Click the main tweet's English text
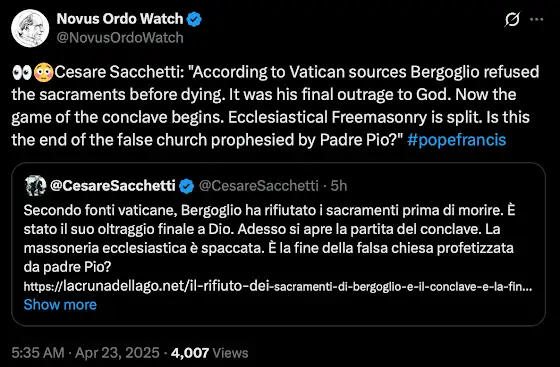The image size is (560, 367). click(275, 106)
